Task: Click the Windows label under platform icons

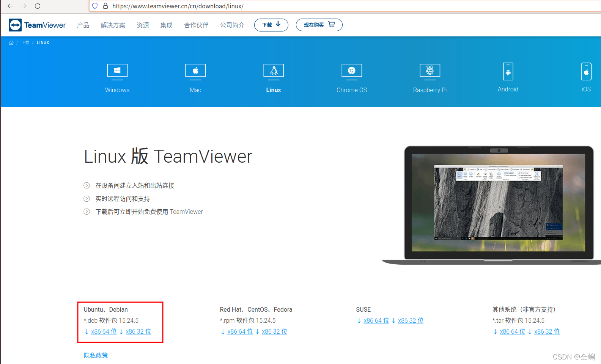Action: click(117, 90)
